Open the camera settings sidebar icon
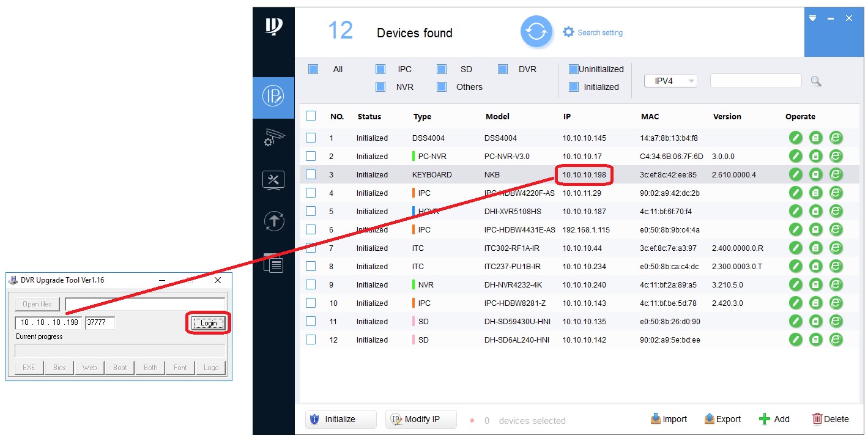This screenshot has height=438, width=868. pyautogui.click(x=273, y=138)
